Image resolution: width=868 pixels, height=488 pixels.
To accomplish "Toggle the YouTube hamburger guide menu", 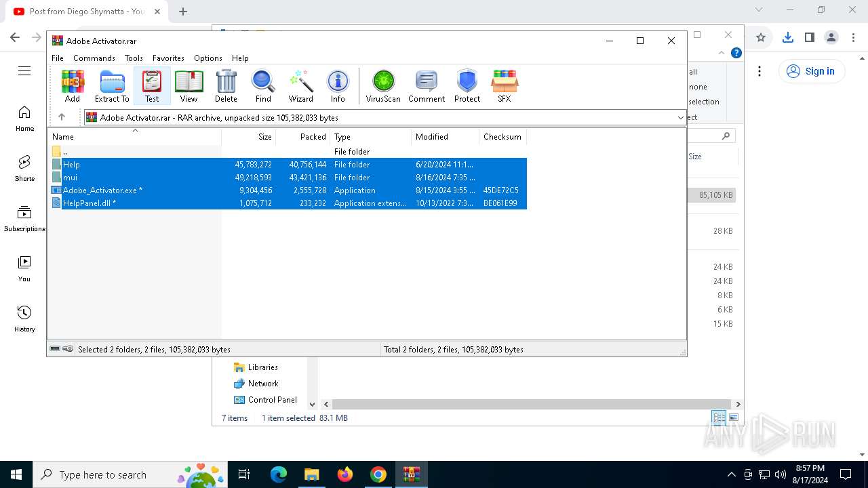I will [24, 71].
